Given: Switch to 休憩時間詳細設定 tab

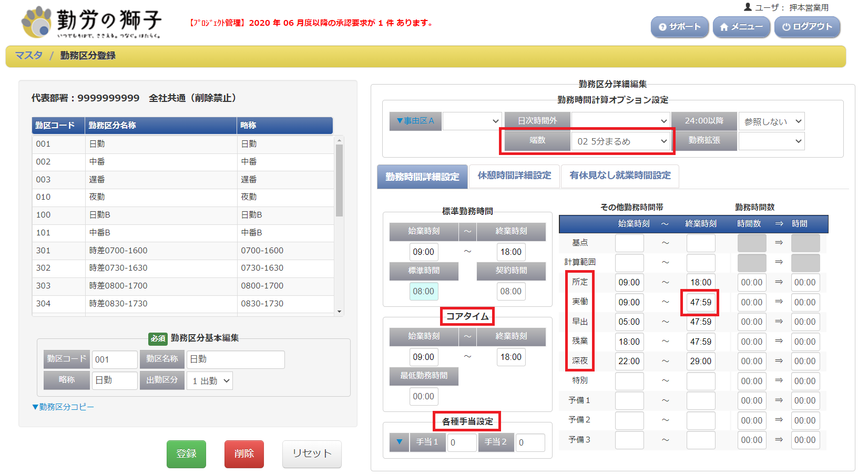Looking at the screenshot, I should pyautogui.click(x=514, y=175).
